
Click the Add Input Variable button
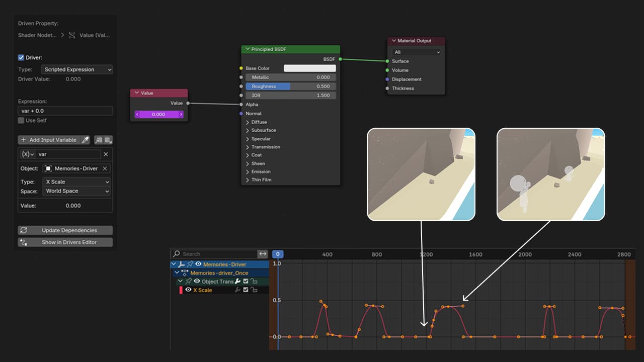pyautogui.click(x=49, y=140)
